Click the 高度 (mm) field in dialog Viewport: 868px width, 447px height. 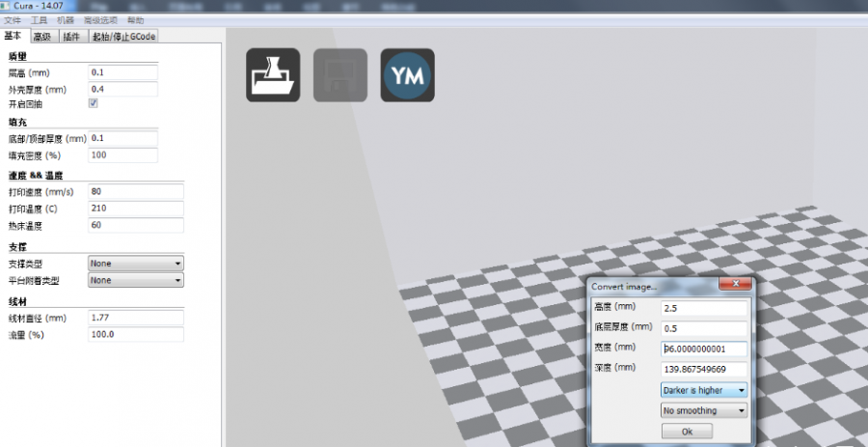pos(704,308)
